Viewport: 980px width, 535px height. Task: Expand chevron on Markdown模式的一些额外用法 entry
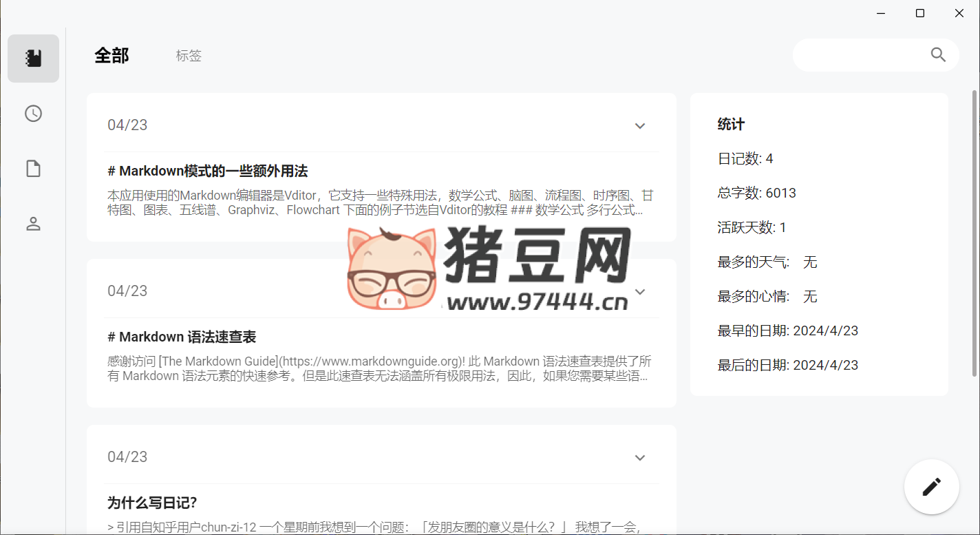[x=640, y=126]
